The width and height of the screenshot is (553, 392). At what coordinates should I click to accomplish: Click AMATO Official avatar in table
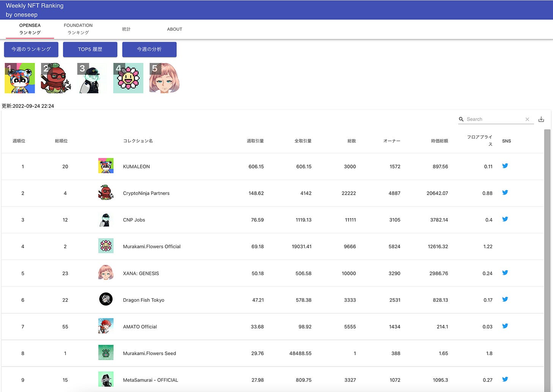click(106, 326)
